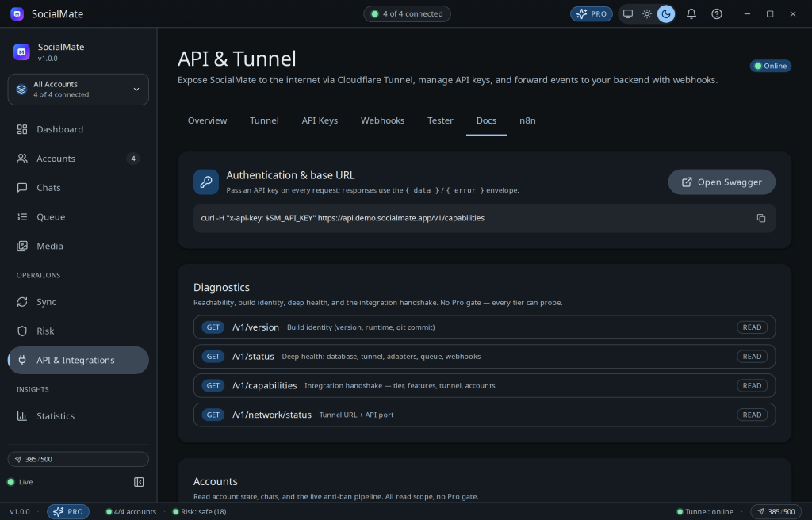Switch to the Webhooks tab
Screen dimensions: 812x520
383,120
